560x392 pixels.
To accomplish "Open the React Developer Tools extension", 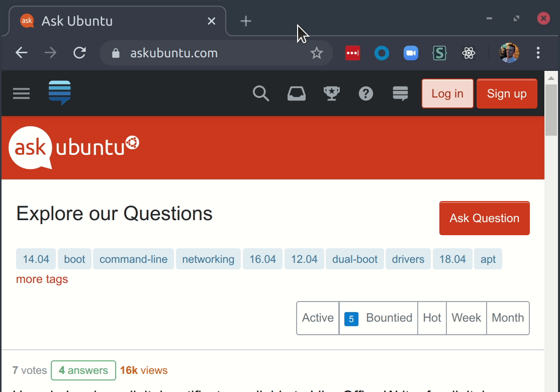I will [x=469, y=53].
